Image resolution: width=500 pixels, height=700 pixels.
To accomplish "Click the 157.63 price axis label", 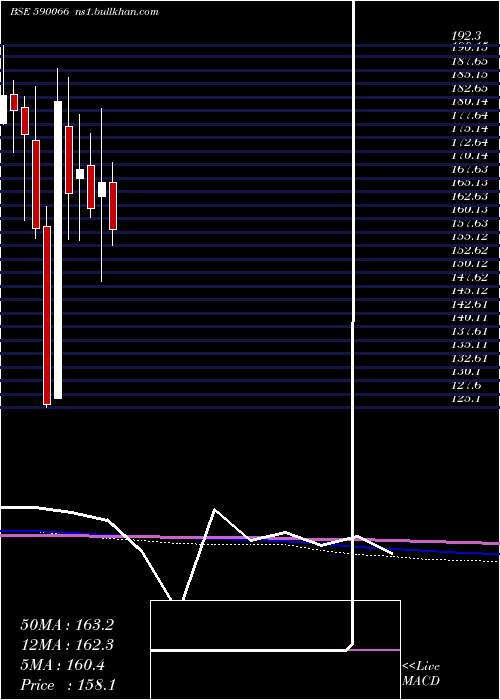I will point(469,223).
